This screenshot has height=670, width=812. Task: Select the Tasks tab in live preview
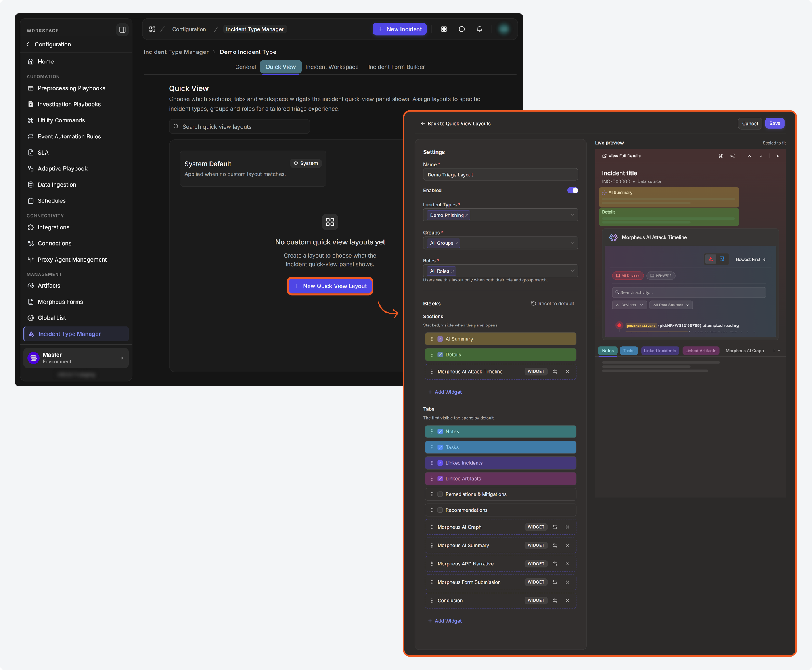click(x=628, y=351)
